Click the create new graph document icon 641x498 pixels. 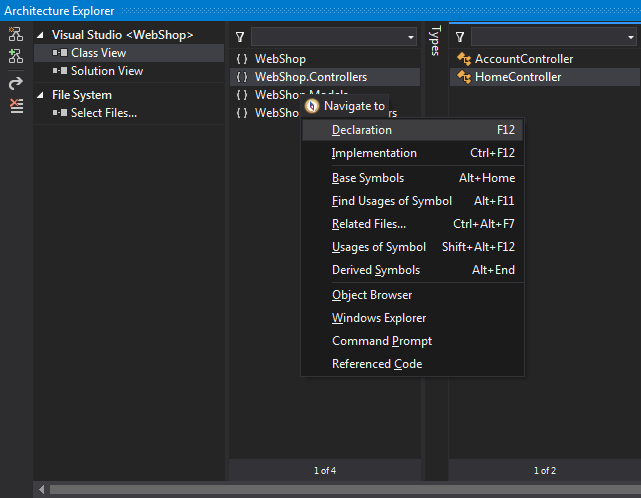(x=16, y=34)
